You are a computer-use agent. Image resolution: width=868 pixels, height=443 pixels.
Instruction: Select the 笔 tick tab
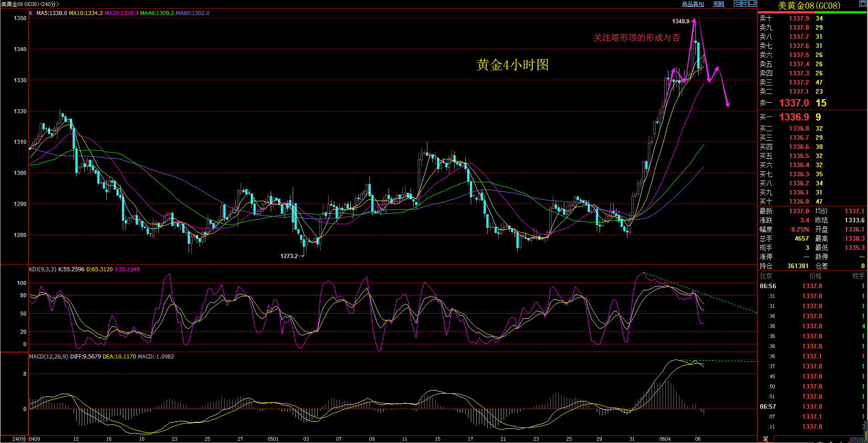click(x=766, y=439)
